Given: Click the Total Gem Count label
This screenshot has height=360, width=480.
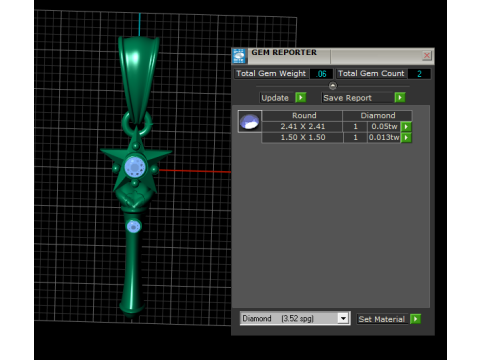Looking at the screenshot, I should point(371,74).
